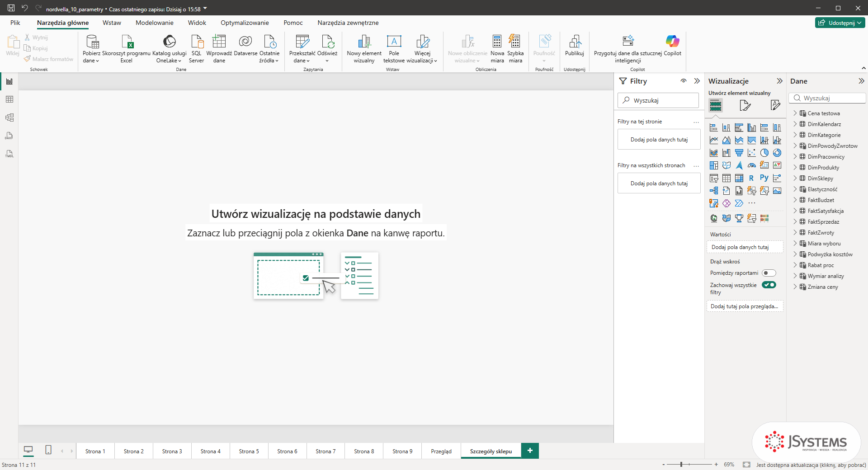Open Katalog usługi OneLake
The width and height of the screenshot is (868, 470).
(x=169, y=49)
